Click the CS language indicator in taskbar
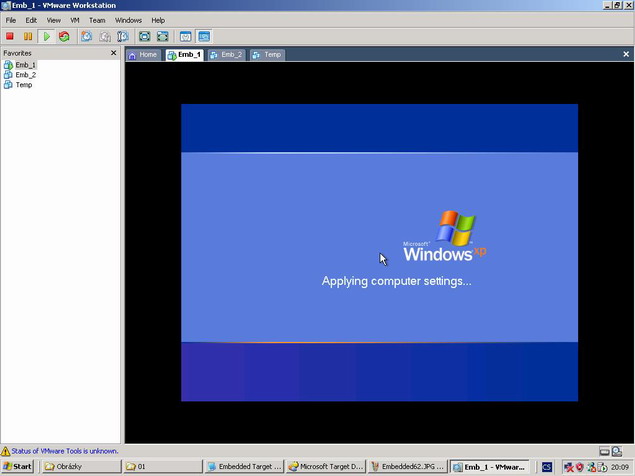Screen dimensions: 635x476 pos(547,467)
